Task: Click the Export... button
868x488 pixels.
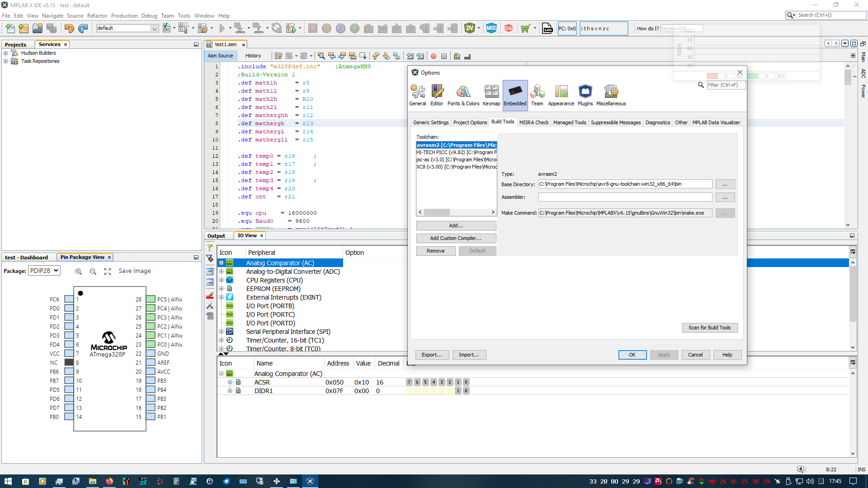Action: coord(432,355)
